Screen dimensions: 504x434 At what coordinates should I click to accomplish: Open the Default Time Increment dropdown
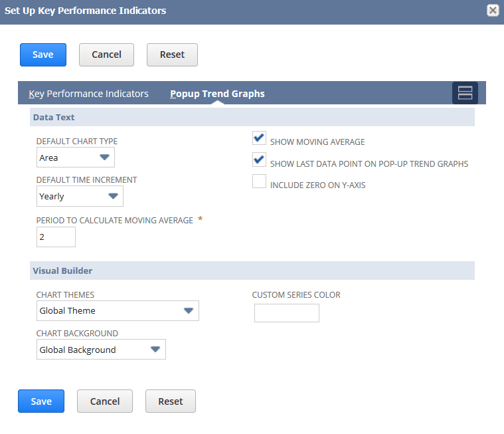[80, 196]
